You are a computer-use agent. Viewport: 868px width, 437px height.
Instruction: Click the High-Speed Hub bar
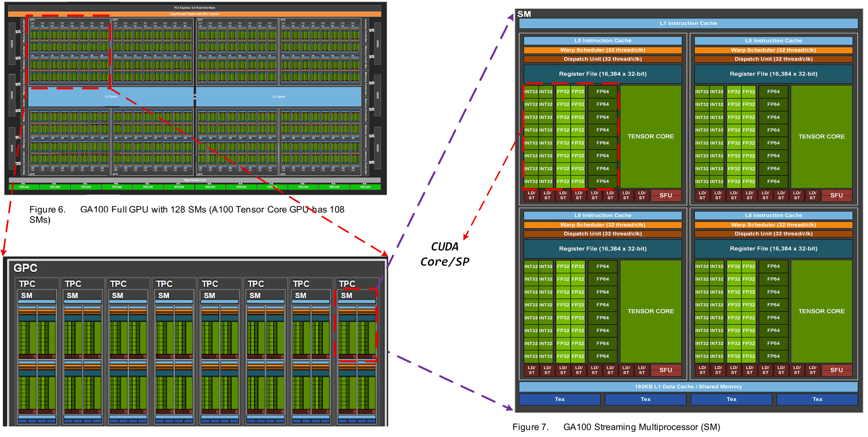[x=194, y=180]
